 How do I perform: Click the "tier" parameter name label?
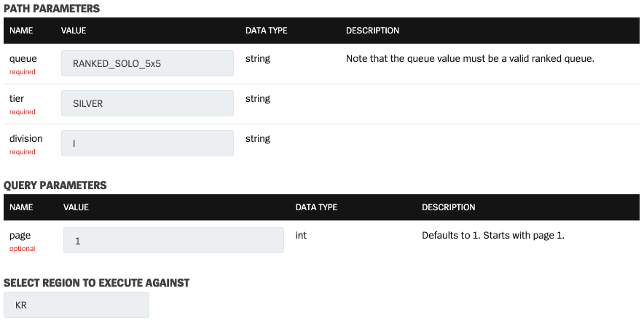[x=17, y=98]
